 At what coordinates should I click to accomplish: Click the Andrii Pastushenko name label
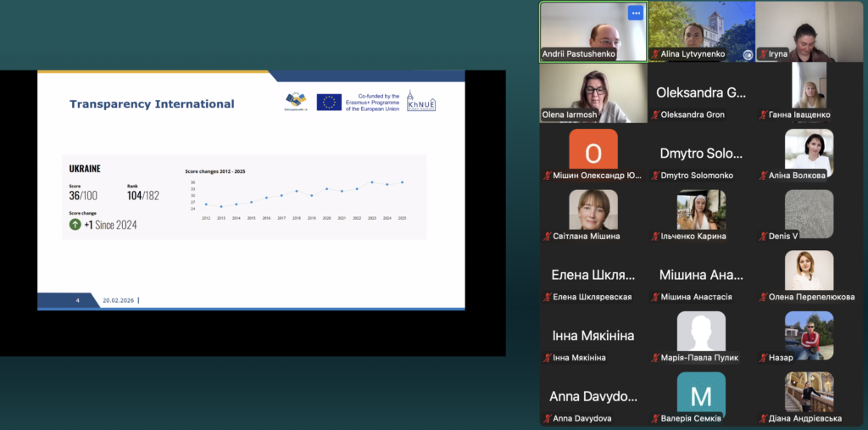(579, 54)
